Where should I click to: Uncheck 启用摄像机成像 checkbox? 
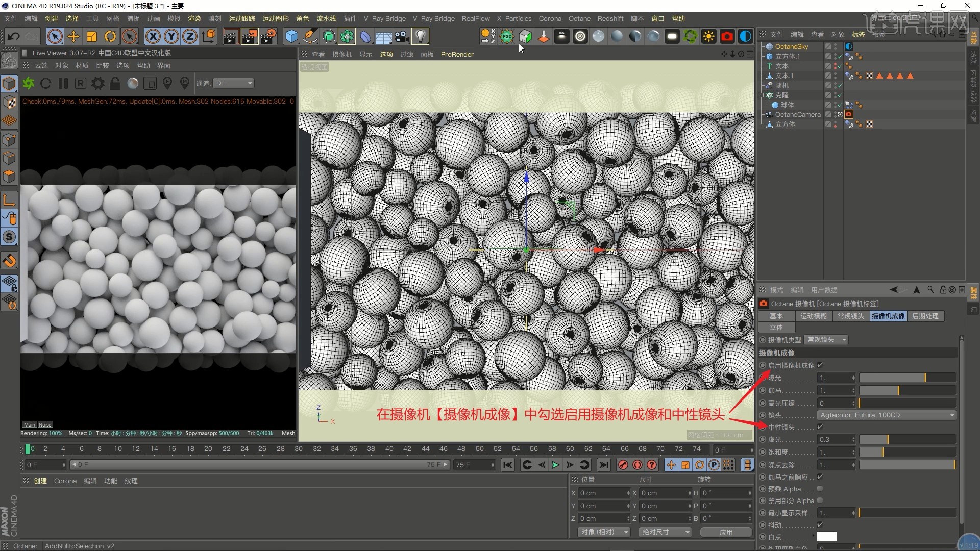pyautogui.click(x=820, y=365)
